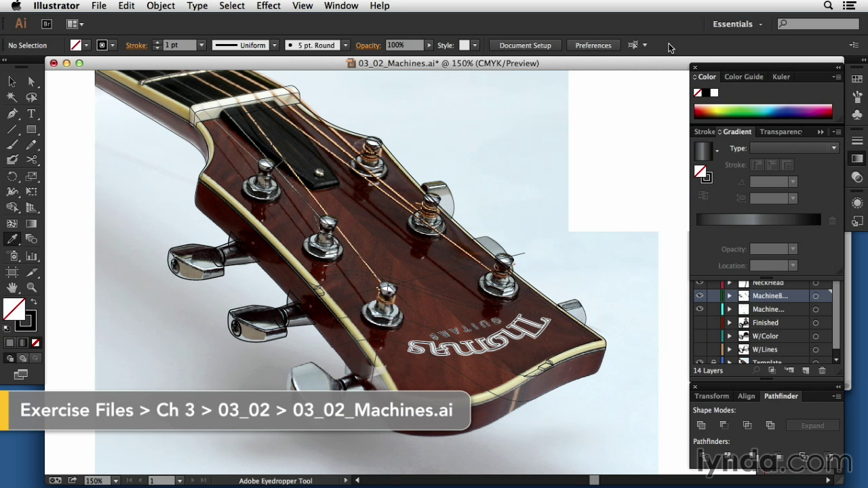Switch to the Transform tab

tap(711, 396)
